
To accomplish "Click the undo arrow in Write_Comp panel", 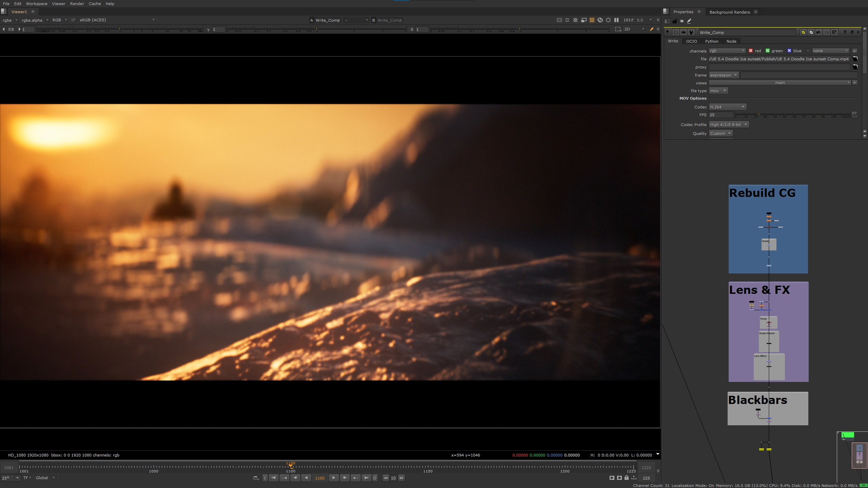I will (819, 33).
